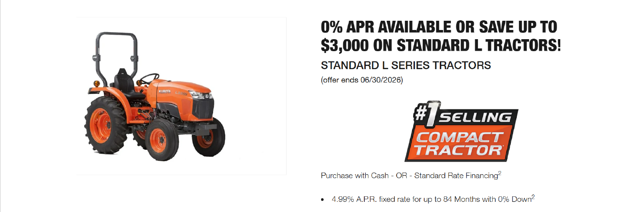Viewport: 644px width, 212px height.
Task: Click the tractor's small front left tire
Action: [x=158, y=136]
